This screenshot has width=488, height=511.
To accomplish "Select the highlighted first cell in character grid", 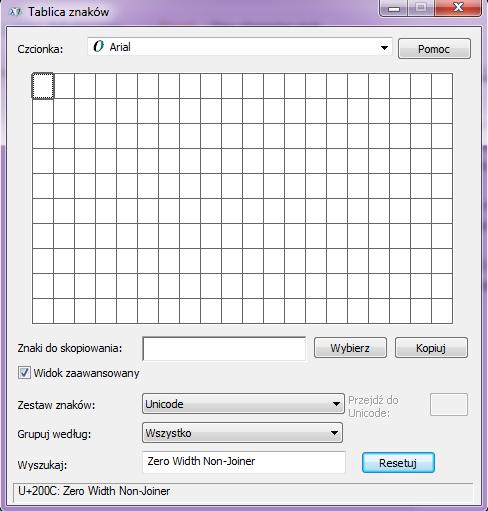I will [x=43, y=86].
